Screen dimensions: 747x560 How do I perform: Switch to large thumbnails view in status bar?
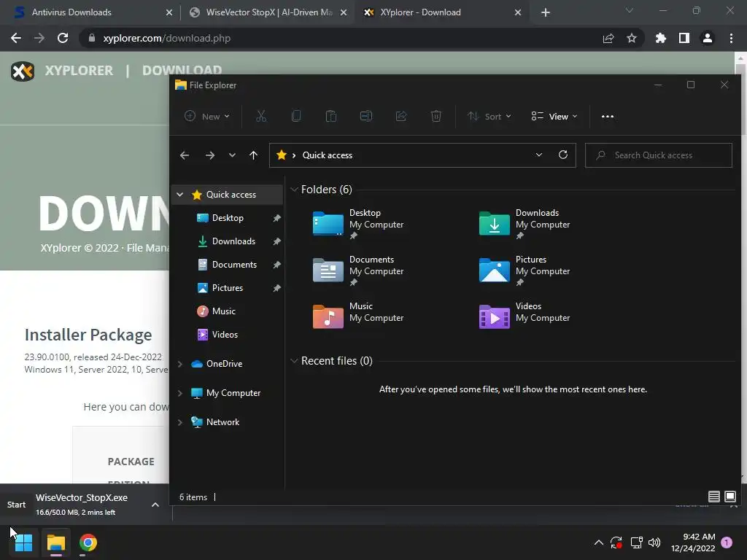click(x=729, y=497)
